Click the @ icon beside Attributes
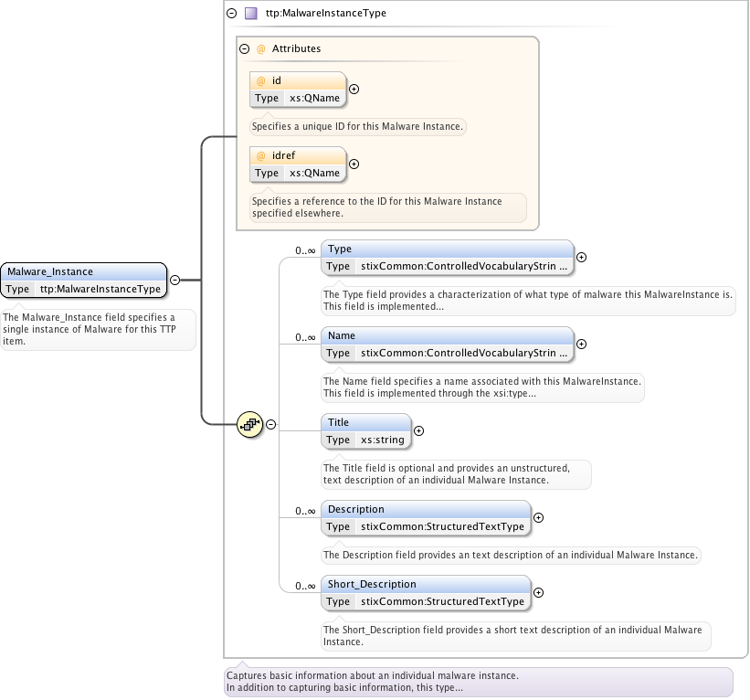Screen dimensions: 750x700 click(260, 48)
